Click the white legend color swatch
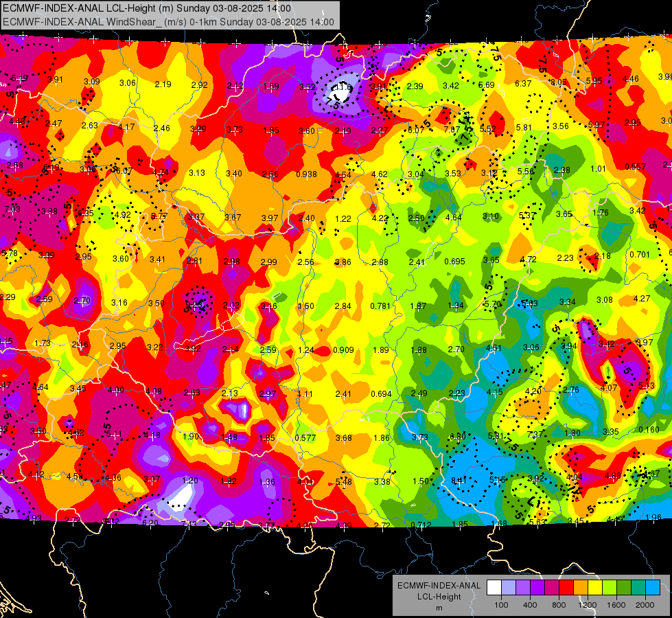The image size is (672, 618). [494, 588]
